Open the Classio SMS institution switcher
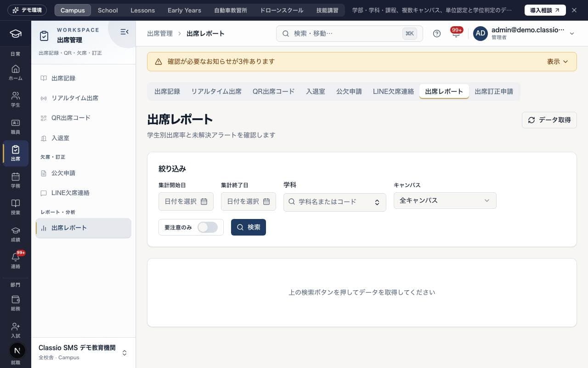 click(84, 352)
